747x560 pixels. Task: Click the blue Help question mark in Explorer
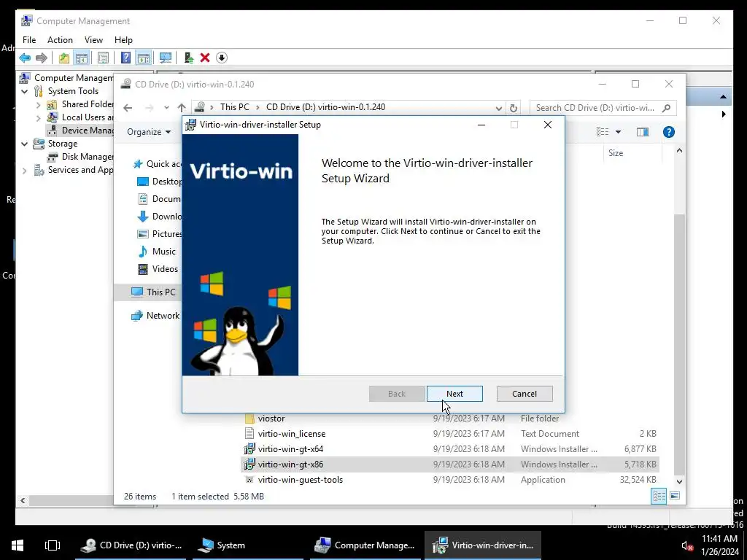click(x=668, y=132)
